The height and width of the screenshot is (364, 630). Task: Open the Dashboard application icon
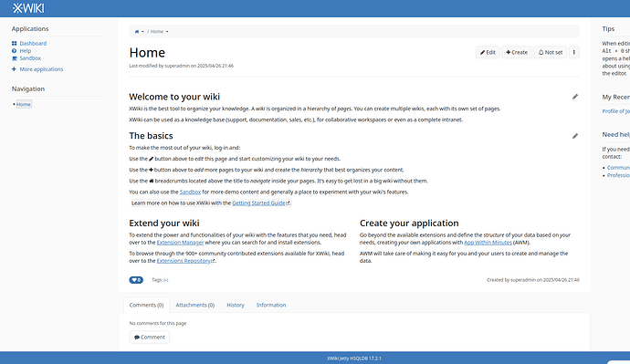14,44
